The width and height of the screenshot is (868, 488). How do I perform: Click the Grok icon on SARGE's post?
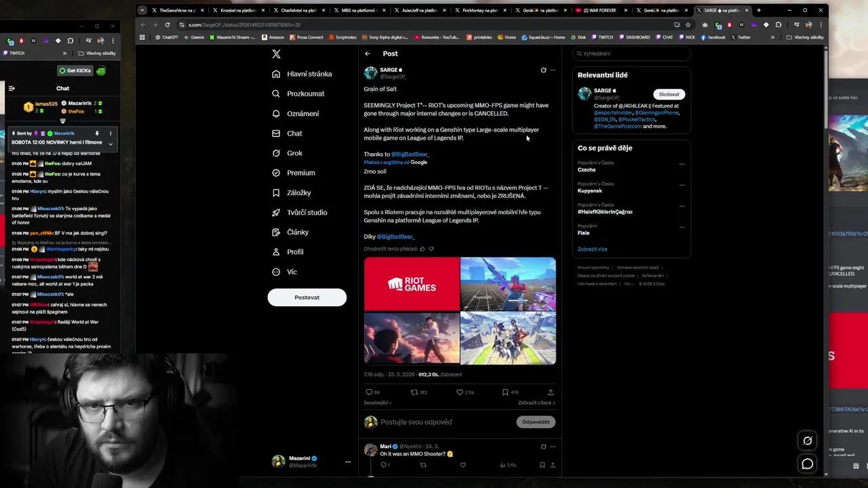(543, 70)
